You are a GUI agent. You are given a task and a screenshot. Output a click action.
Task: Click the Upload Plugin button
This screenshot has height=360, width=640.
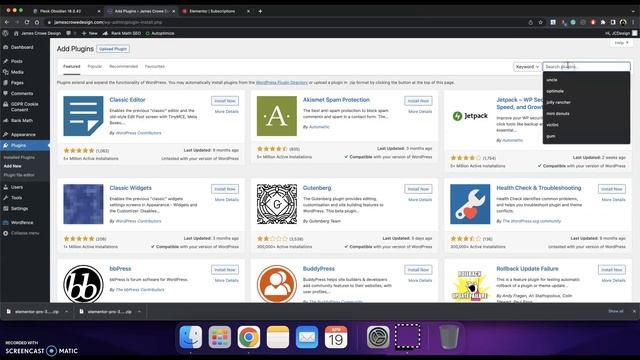tap(113, 49)
